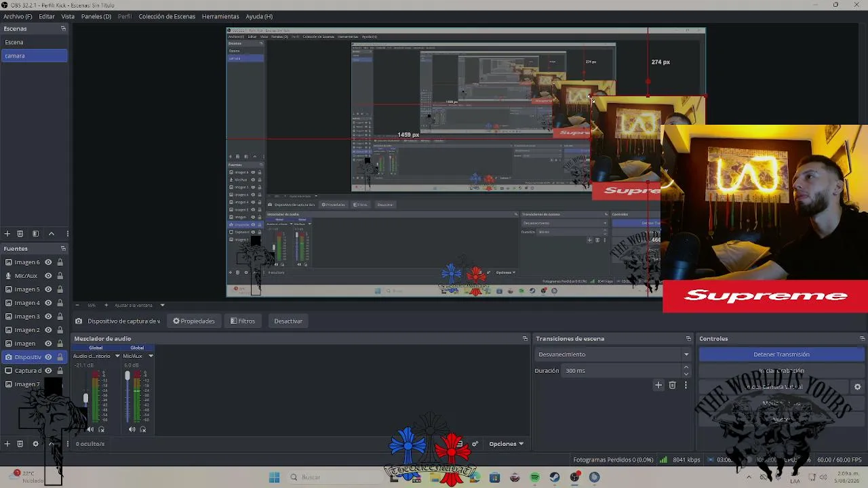Open Mic/Aux mixer dropdown arrow
The height and width of the screenshot is (488, 868).
(x=151, y=356)
